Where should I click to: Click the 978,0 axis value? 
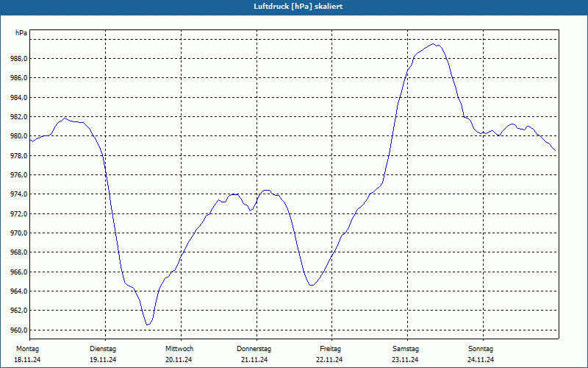tap(19, 156)
